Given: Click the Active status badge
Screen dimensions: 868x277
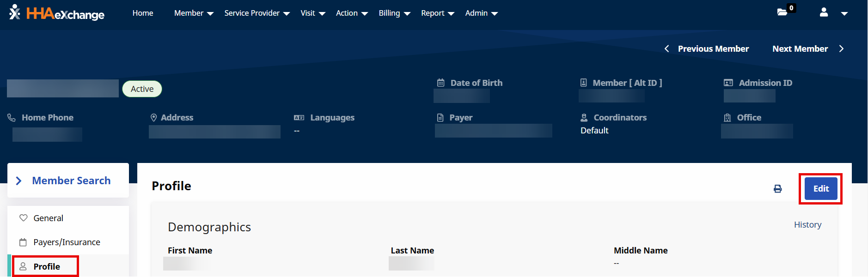Looking at the screenshot, I should coord(142,89).
